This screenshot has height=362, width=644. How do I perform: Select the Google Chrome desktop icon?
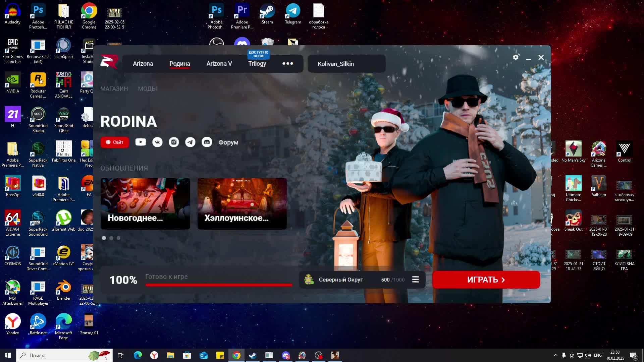89,16
